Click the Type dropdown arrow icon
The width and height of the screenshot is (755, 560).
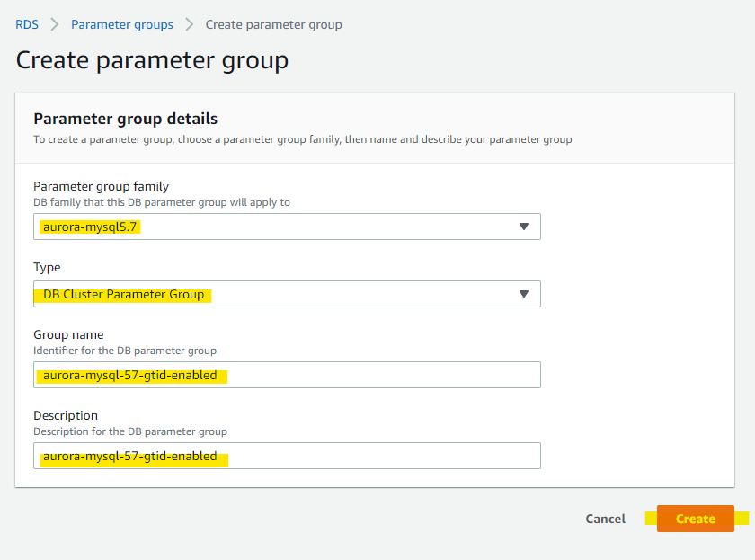[x=524, y=294]
